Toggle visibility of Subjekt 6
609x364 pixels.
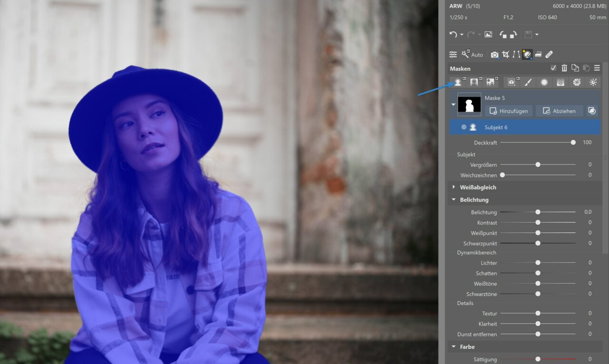(464, 127)
